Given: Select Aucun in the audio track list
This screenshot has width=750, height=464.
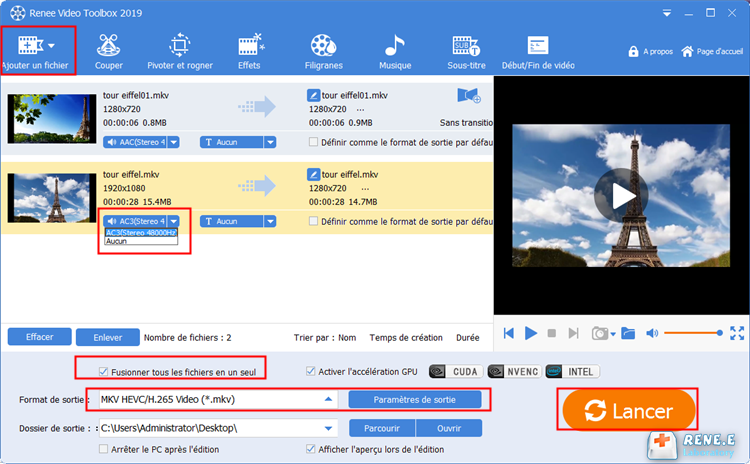Looking at the screenshot, I should pos(141,241).
